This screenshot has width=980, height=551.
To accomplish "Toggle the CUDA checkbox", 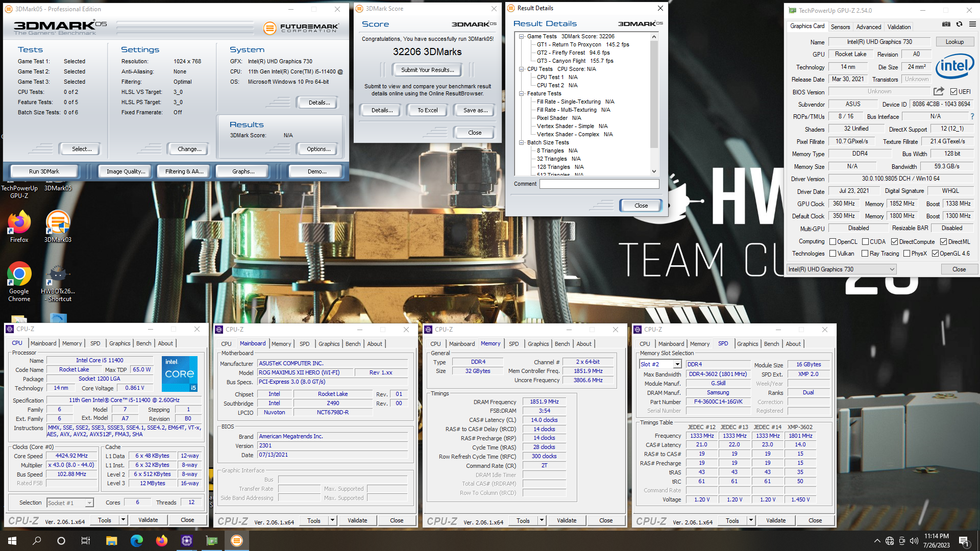I will click(865, 242).
